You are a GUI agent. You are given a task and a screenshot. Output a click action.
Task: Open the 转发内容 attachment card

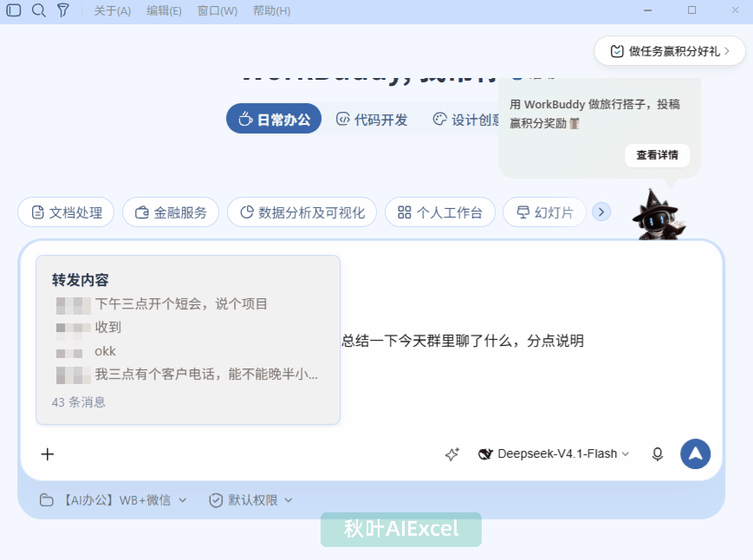tap(188, 340)
